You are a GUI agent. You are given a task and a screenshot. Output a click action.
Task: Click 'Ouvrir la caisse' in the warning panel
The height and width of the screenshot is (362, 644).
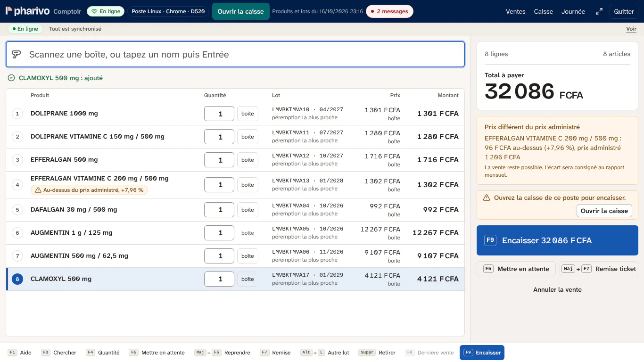coord(604,211)
